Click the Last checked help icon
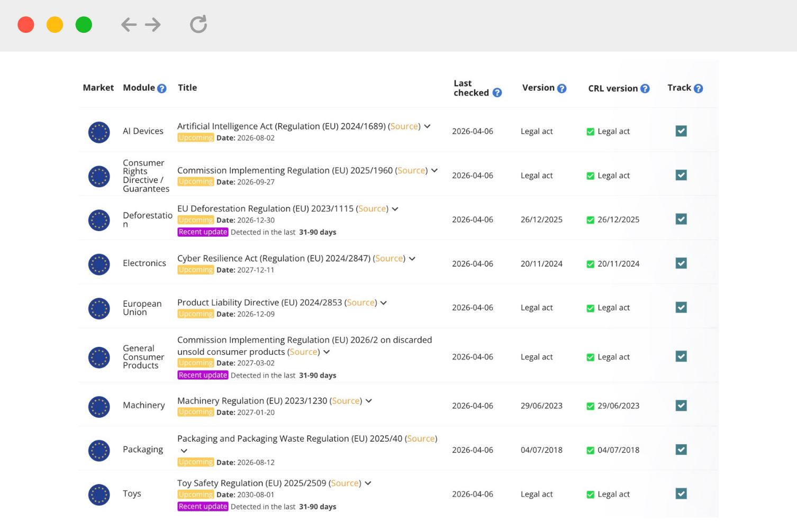Image resolution: width=797 pixels, height=532 pixels. (497, 93)
